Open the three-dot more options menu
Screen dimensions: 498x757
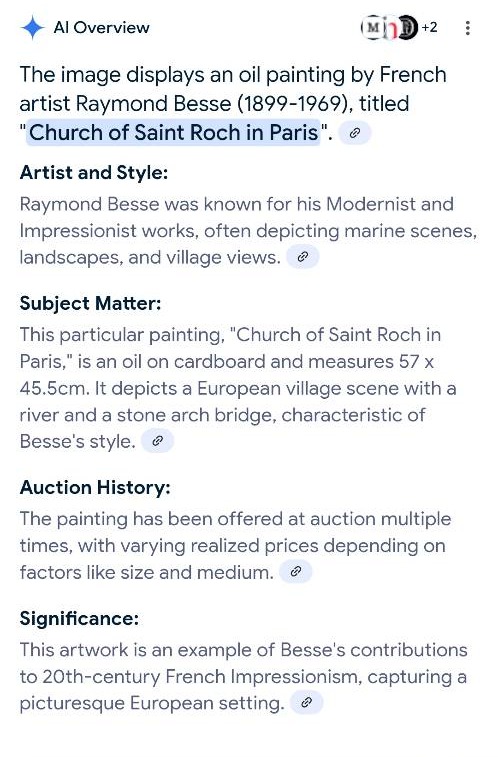(467, 28)
